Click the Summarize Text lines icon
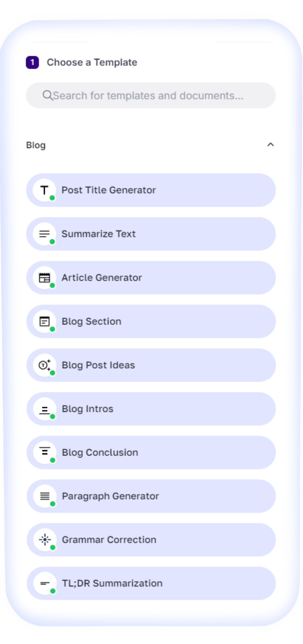The height and width of the screenshot is (644, 303). (44, 234)
